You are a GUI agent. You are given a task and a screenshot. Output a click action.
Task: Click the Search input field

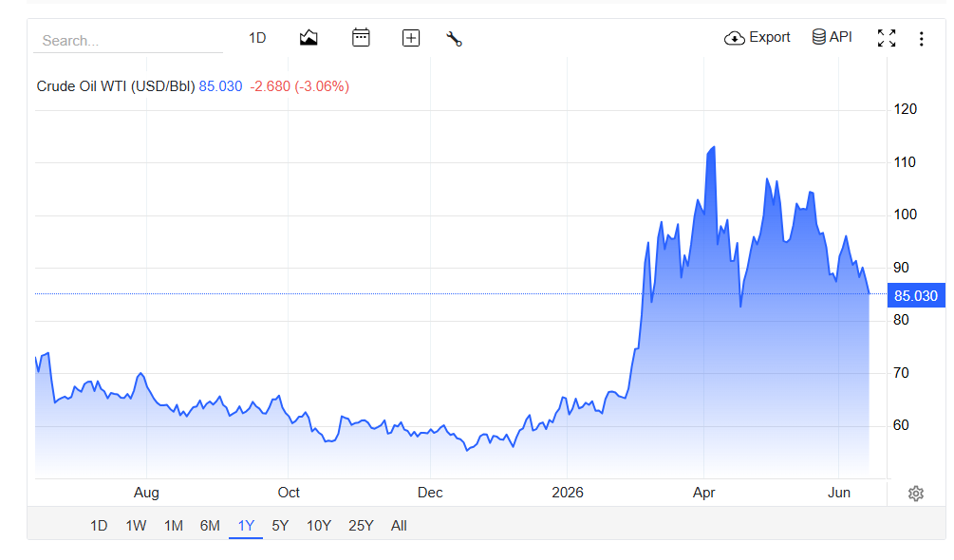[x=128, y=41]
